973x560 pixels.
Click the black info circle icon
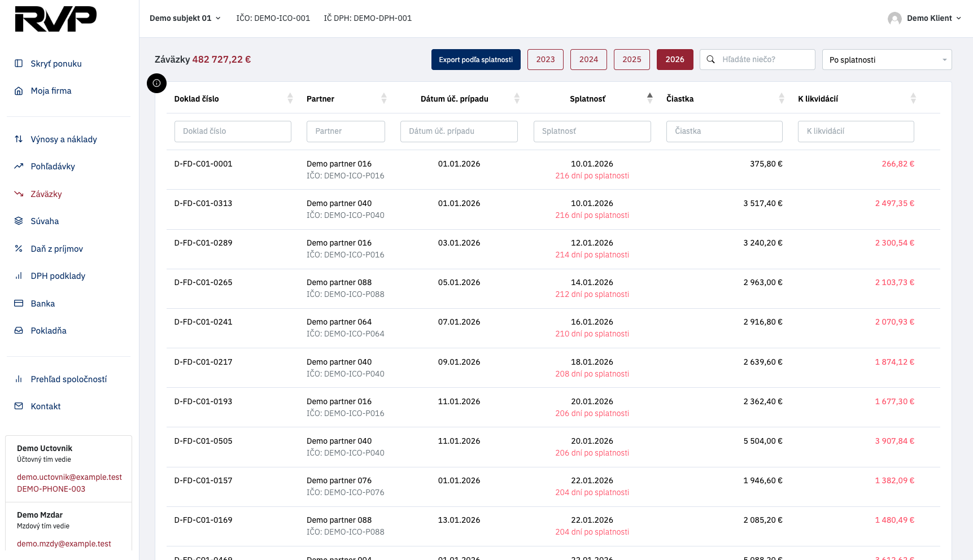click(156, 83)
